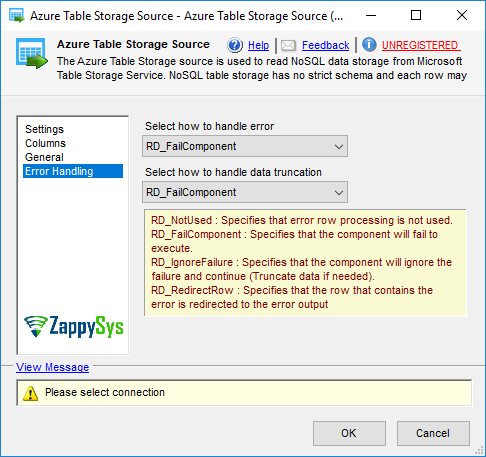Viewport: 486px width, 457px height.
Task: Click 'Select how to handle data truncation' label
Action: pyautogui.click(x=233, y=172)
